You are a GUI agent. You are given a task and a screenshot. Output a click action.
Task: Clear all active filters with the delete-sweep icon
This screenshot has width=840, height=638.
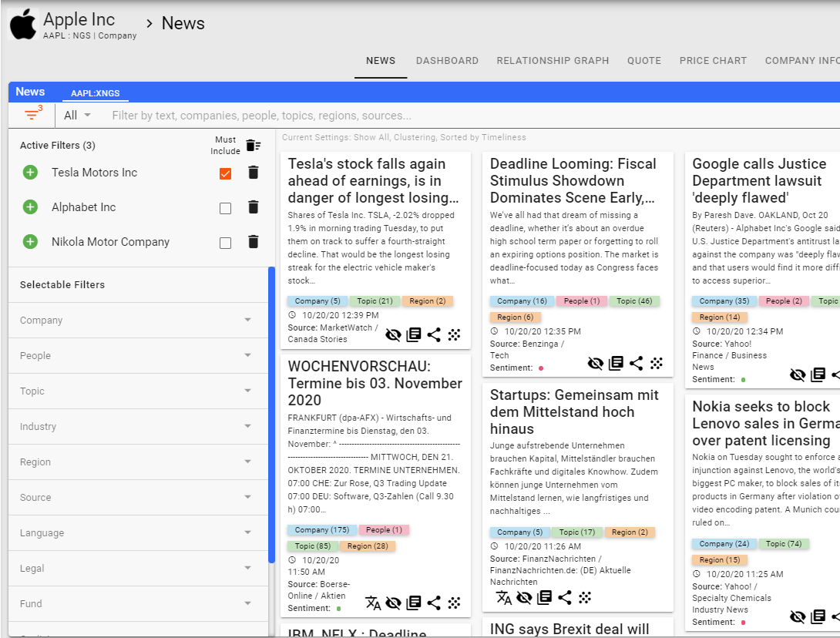tap(254, 145)
